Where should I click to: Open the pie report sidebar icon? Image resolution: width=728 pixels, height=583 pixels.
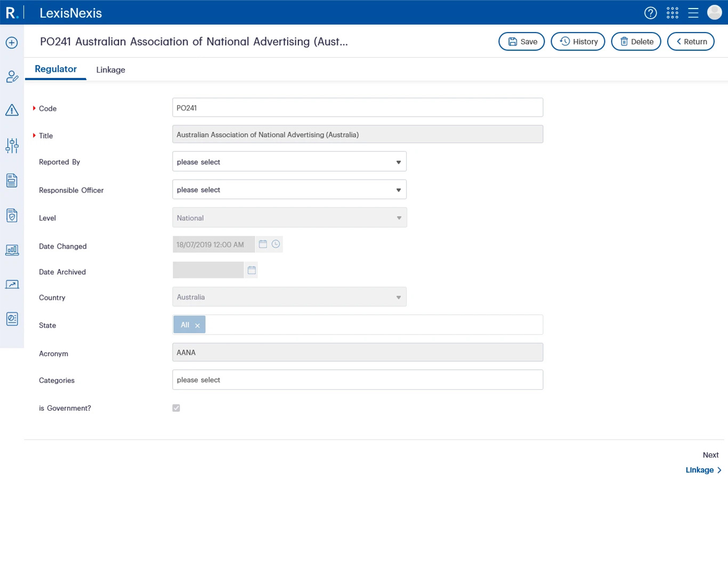click(12, 319)
